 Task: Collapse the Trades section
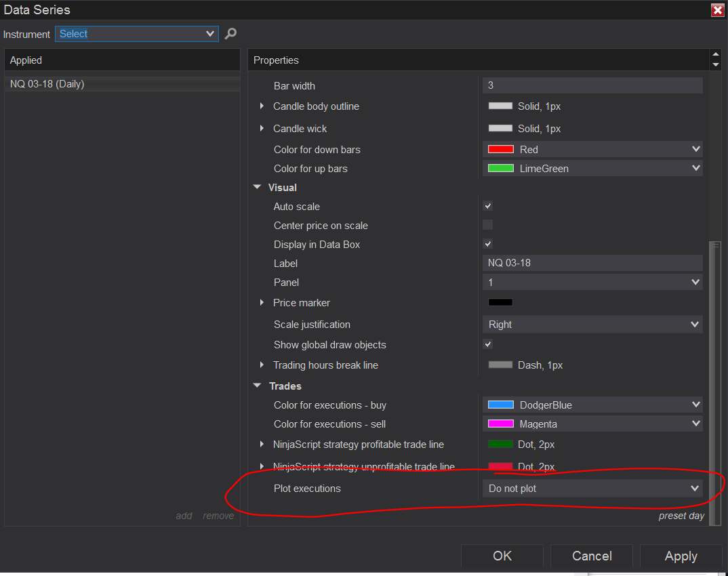257,386
